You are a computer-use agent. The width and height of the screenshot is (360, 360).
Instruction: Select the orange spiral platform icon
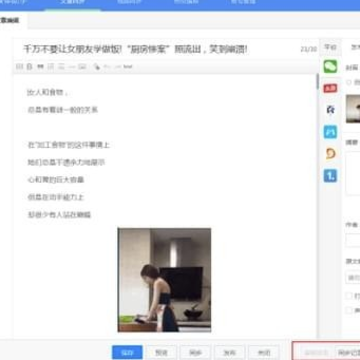point(330,153)
